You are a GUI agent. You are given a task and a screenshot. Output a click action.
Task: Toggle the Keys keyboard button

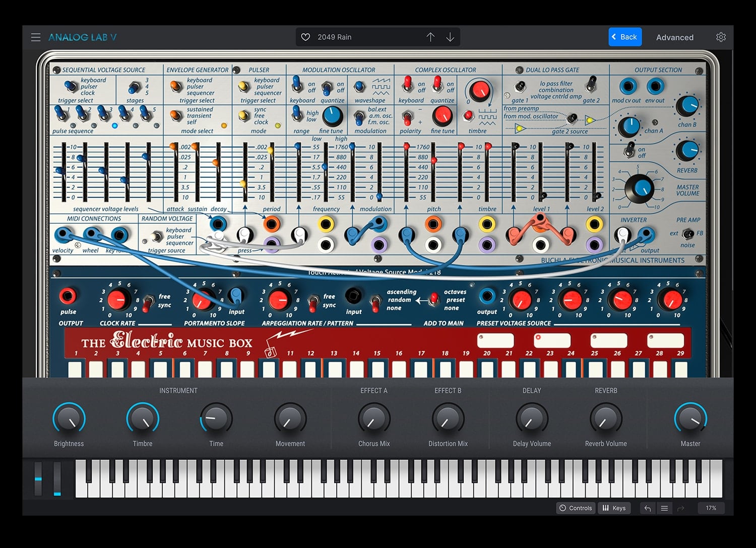coord(614,508)
